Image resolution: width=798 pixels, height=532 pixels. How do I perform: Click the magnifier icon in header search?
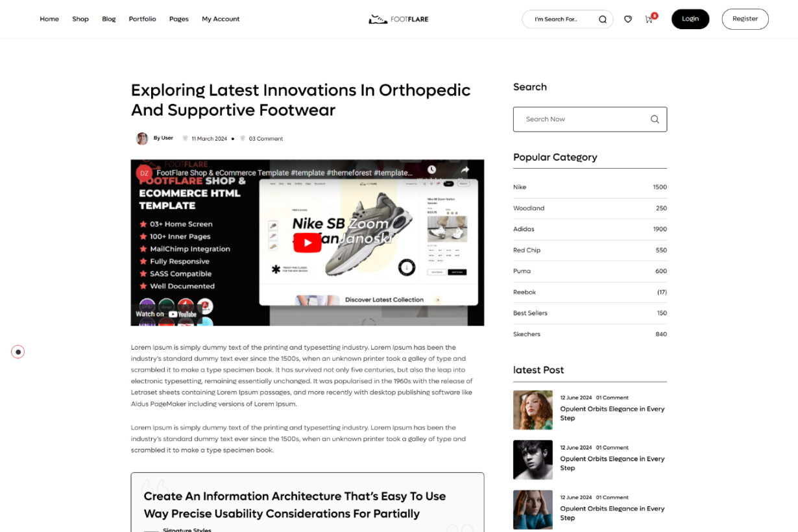click(602, 19)
